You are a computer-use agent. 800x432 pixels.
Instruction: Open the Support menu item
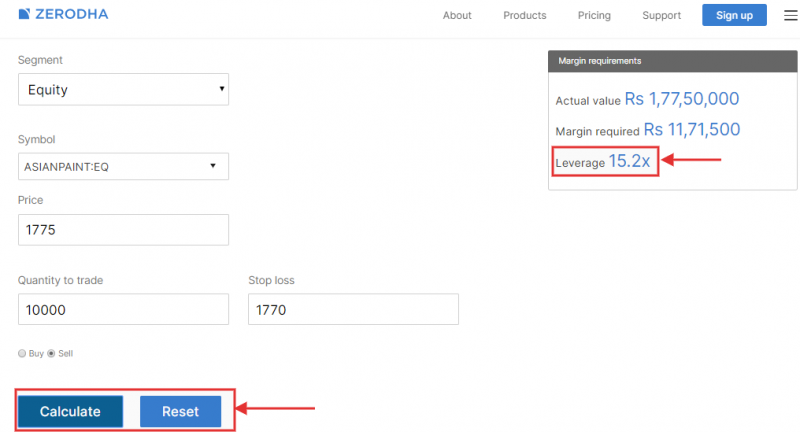[661, 15]
